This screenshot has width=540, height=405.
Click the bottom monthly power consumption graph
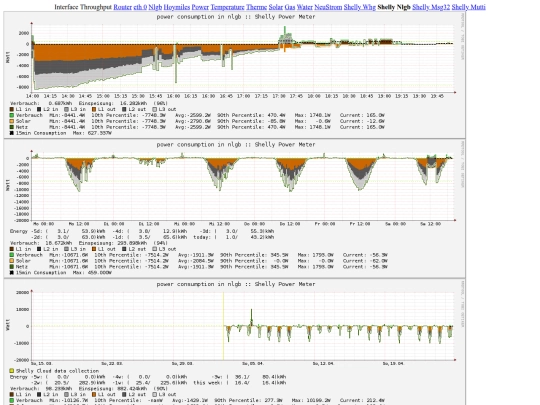(x=235, y=343)
